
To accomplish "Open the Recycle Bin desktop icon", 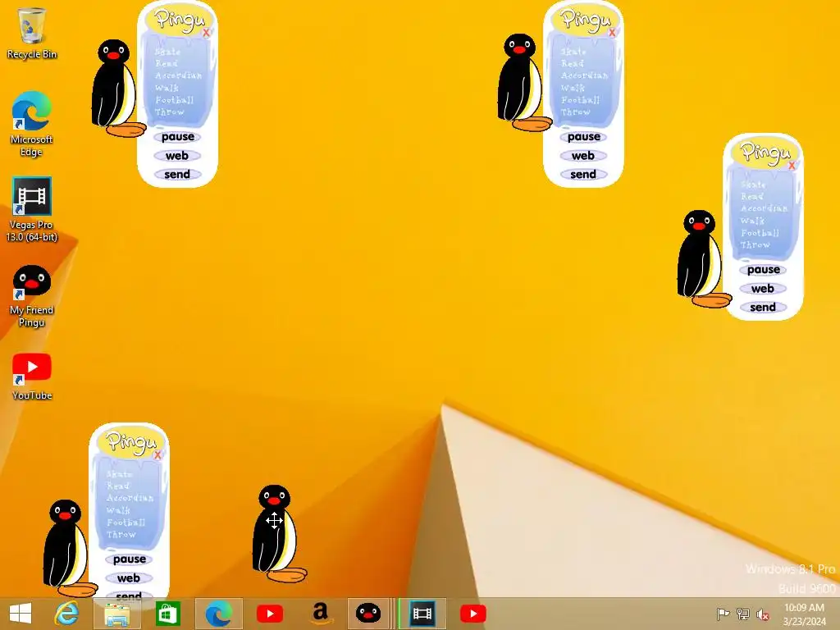I will click(x=32, y=33).
